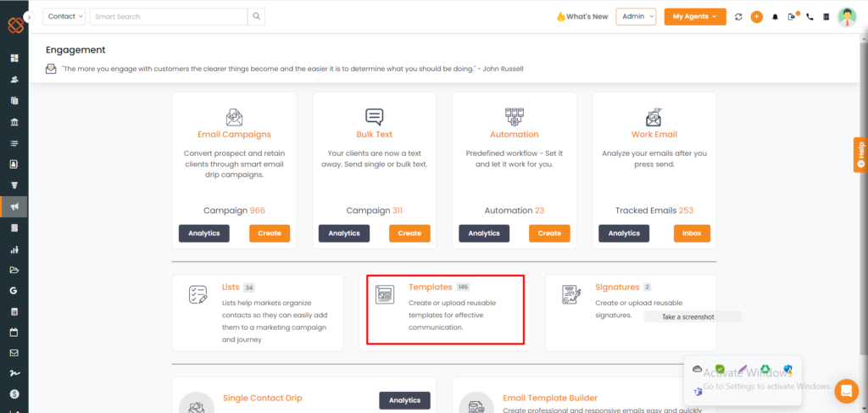Click the user avatar profile picture
The height and width of the screenshot is (413, 868).
point(847,17)
